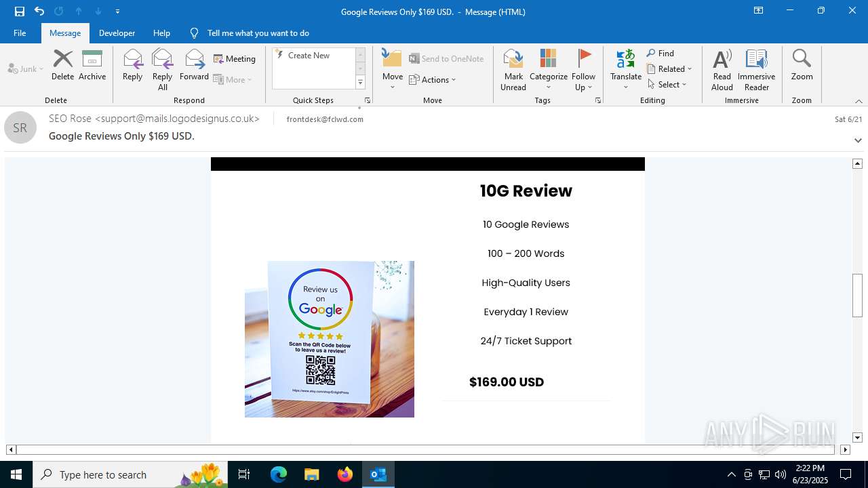Open Manage Quick Steps dialog launcher
Viewport: 868px width, 488px height.
point(368,100)
